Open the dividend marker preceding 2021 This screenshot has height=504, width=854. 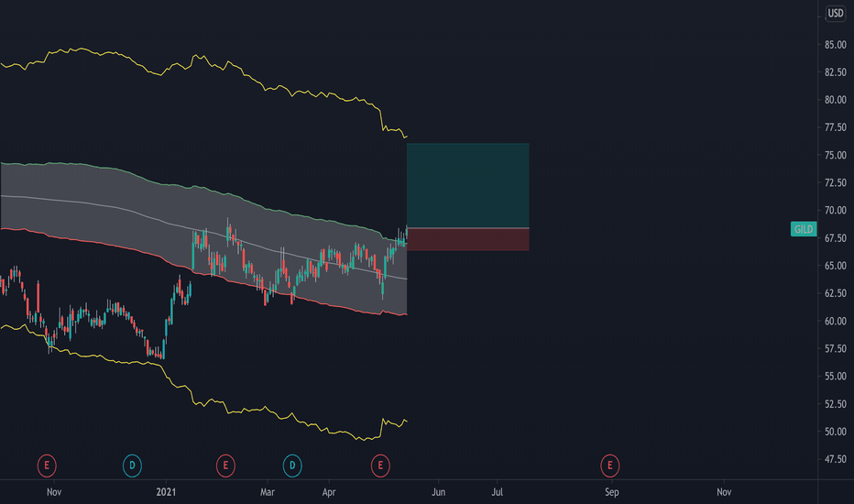click(132, 466)
